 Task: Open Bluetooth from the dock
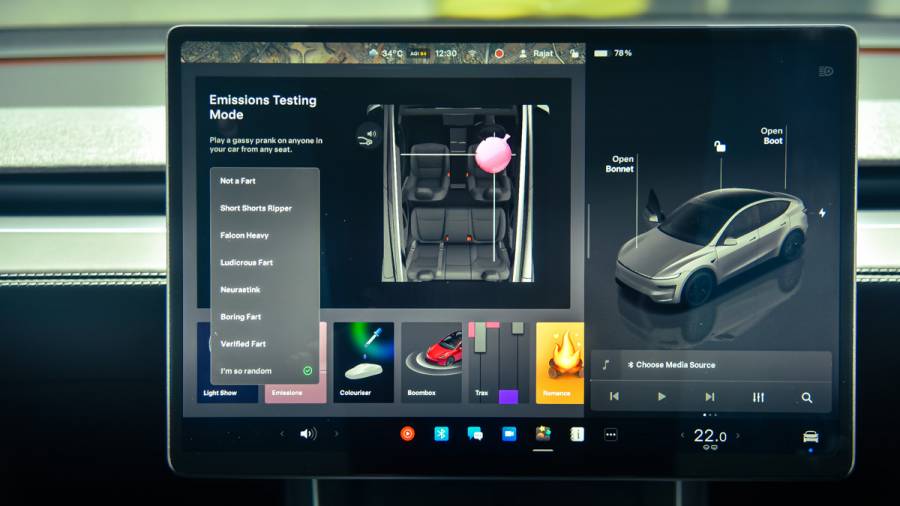(441, 434)
